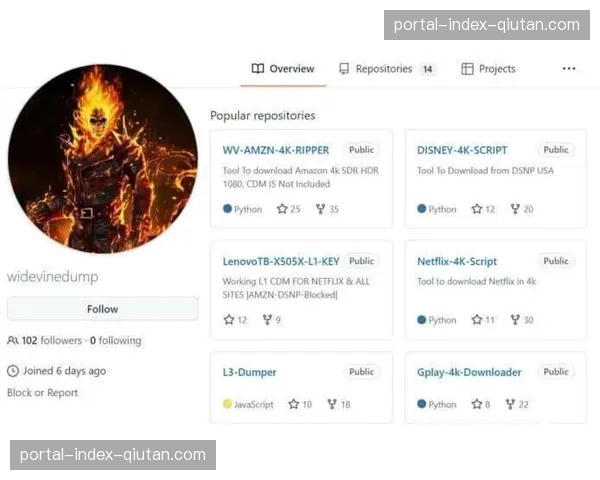This screenshot has height=480, width=600.
Task: Click the Joined 6 days ago text
Action: click(64, 371)
